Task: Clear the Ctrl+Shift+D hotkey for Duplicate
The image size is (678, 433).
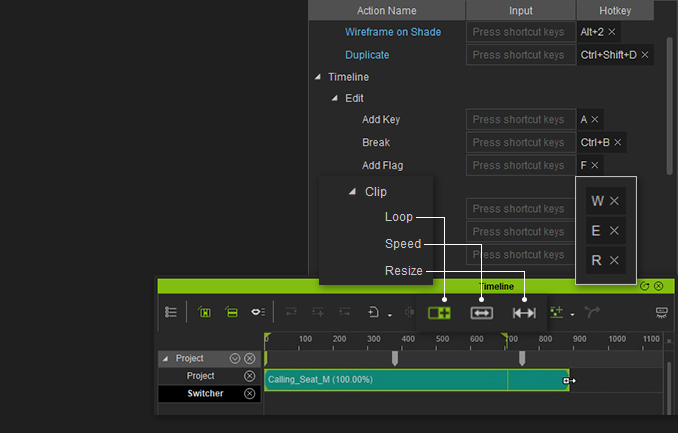Action: point(645,55)
